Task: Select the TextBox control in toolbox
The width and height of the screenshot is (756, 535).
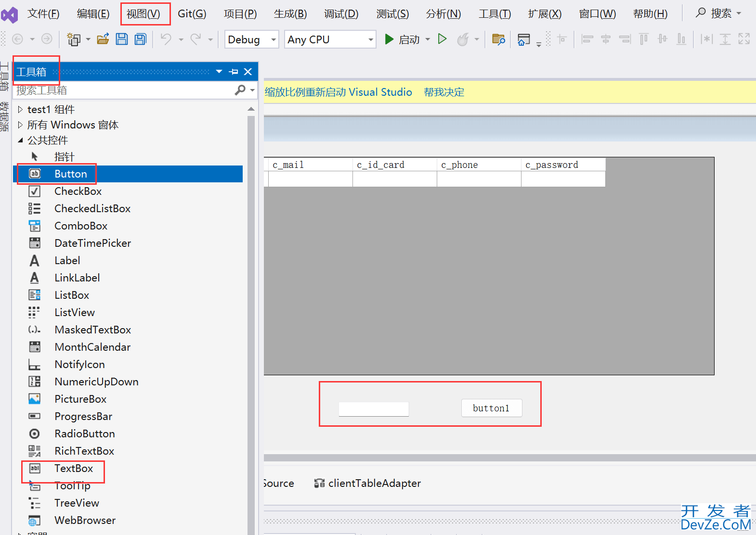Action: point(128,468)
